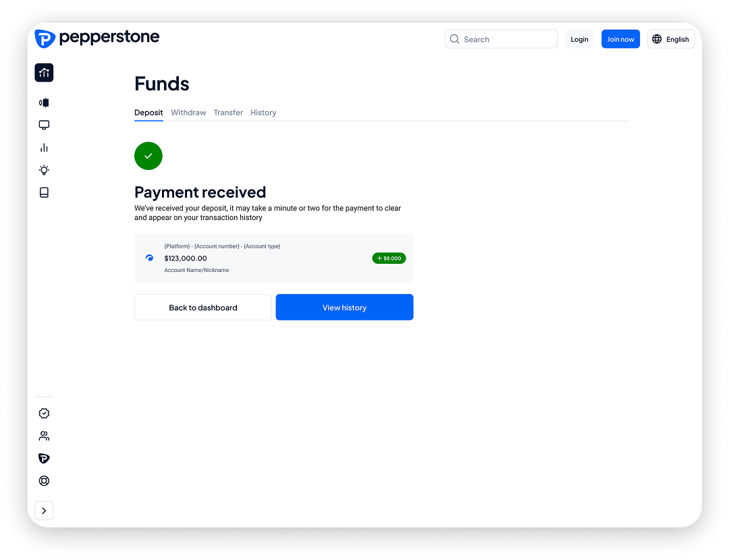Select the Deposit tab
729x560 pixels.
tap(148, 113)
